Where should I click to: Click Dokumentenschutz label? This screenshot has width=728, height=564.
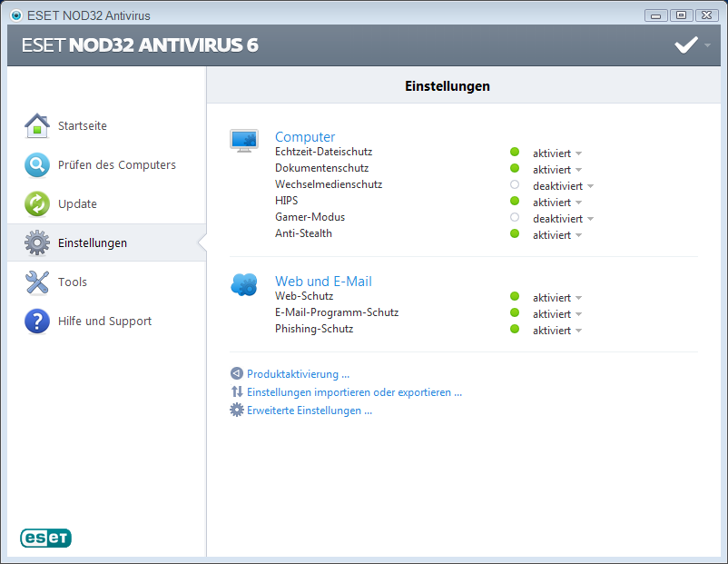pos(321,168)
